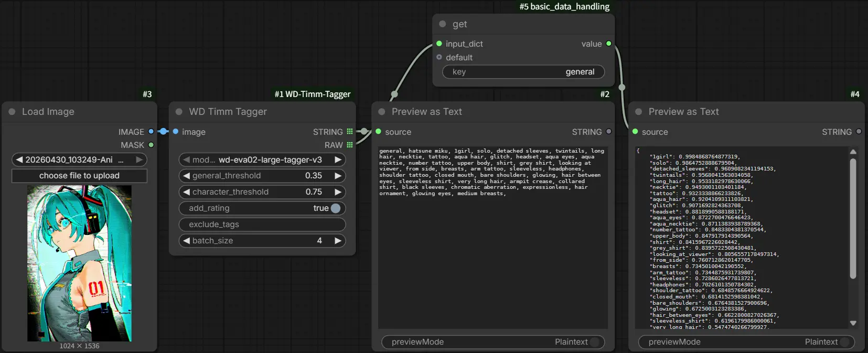Image resolution: width=868 pixels, height=353 pixels.
Task: Click the default input socket on get node
Action: (439, 57)
